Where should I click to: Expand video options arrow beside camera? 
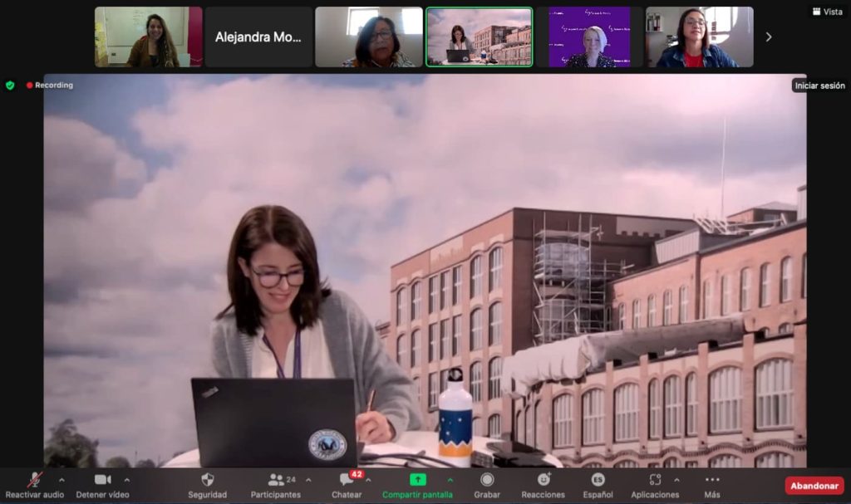[126, 480]
